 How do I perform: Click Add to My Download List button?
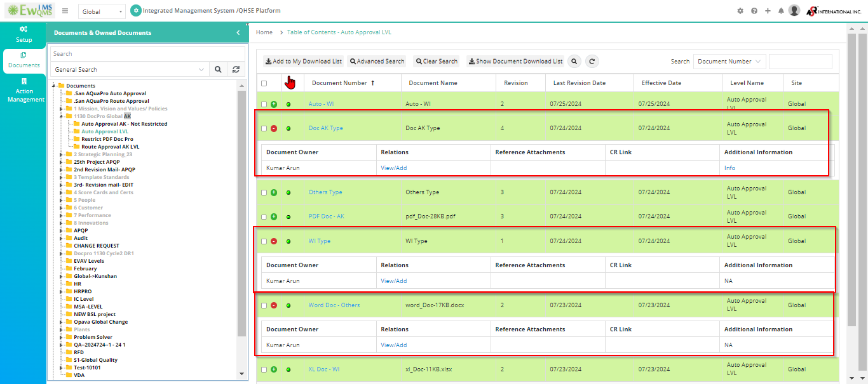304,62
